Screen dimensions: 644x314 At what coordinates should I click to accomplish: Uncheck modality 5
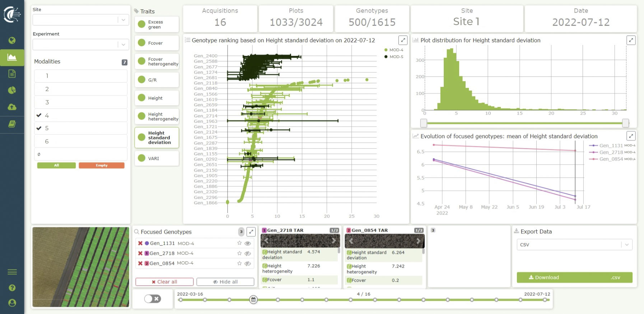(x=81, y=128)
